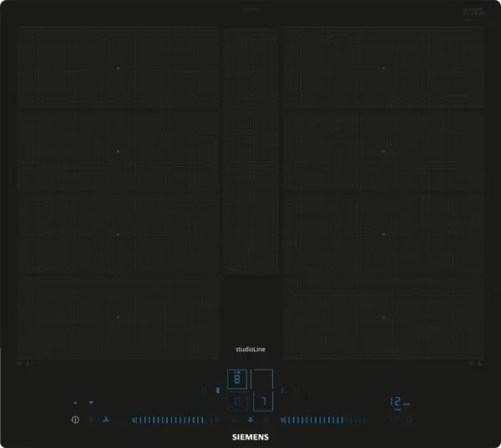Tap the small logo in top-right corner
Viewport: 501px width, 448px height.
tap(473, 13)
